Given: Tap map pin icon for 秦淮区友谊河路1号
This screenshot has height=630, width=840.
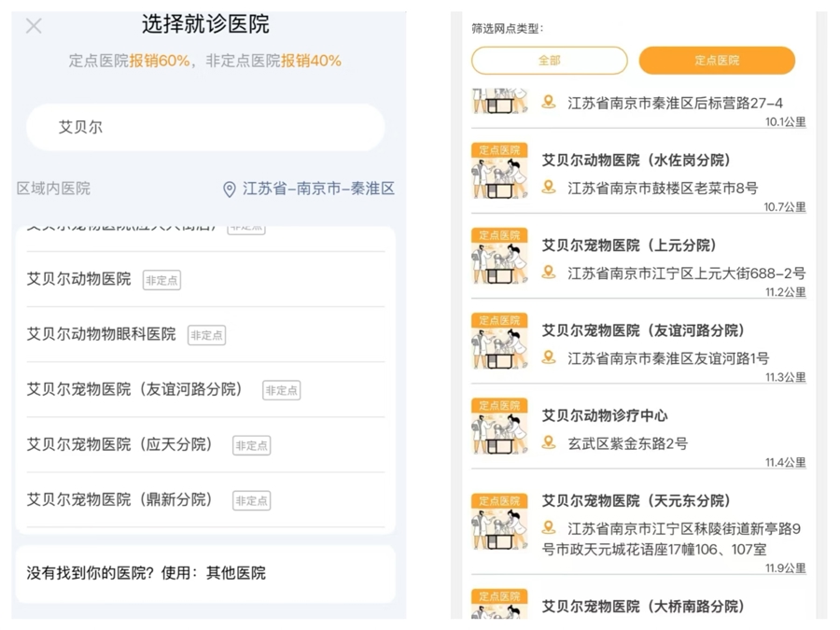Looking at the screenshot, I should 549,357.
